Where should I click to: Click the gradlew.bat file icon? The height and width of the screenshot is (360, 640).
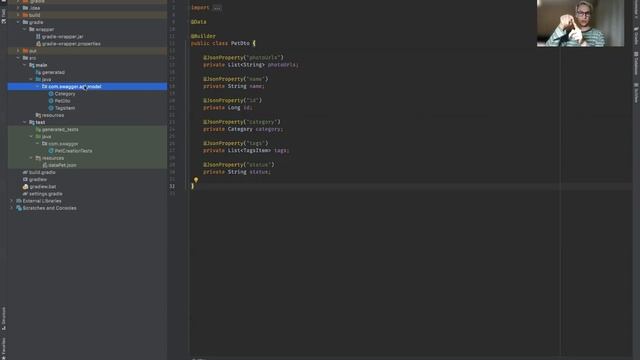click(25, 187)
